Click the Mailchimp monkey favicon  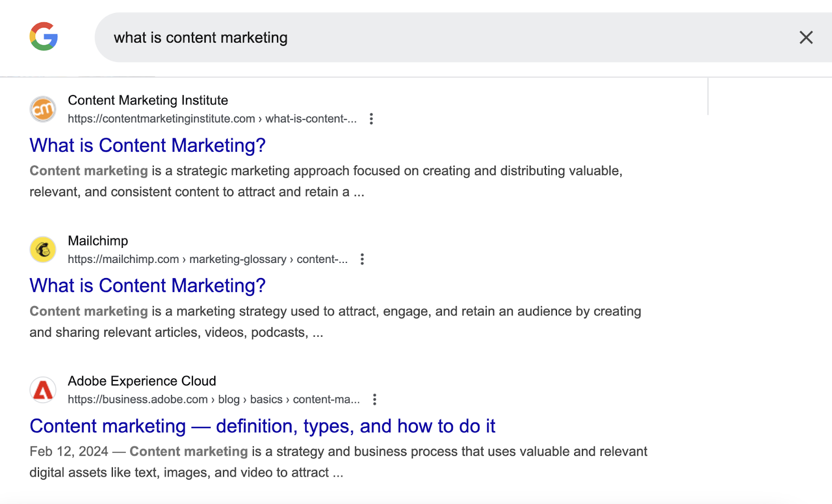point(43,250)
